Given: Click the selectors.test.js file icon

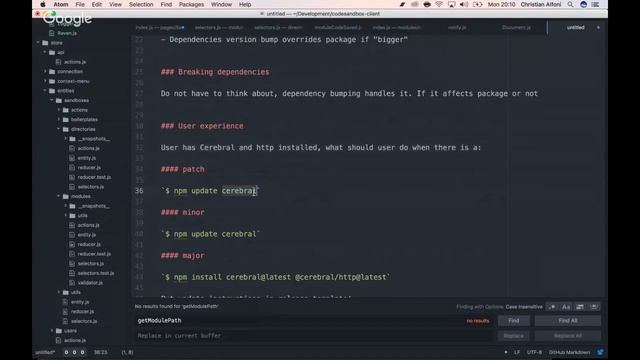Looking at the screenshot, I should point(72,273).
